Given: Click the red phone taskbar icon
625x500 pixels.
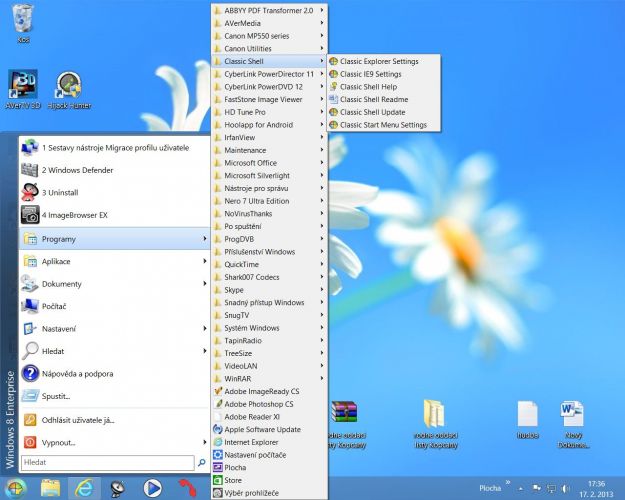Looking at the screenshot, I should point(187,488).
